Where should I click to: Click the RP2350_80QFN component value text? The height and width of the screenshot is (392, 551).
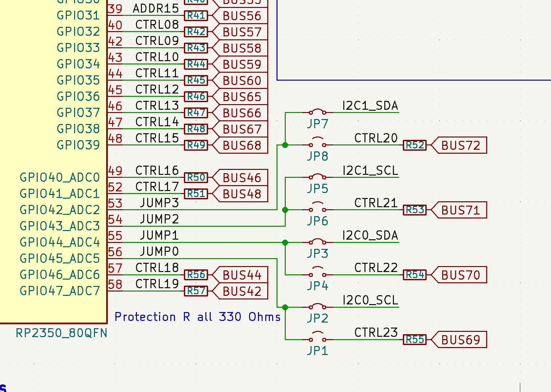pyautogui.click(x=62, y=333)
